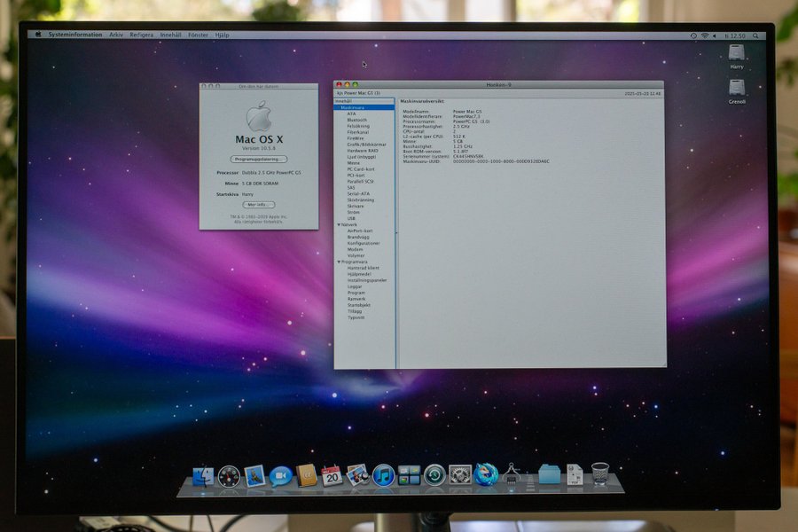Open the PDF document in the dock
Screen dimensions: 798x532
pos(575,474)
